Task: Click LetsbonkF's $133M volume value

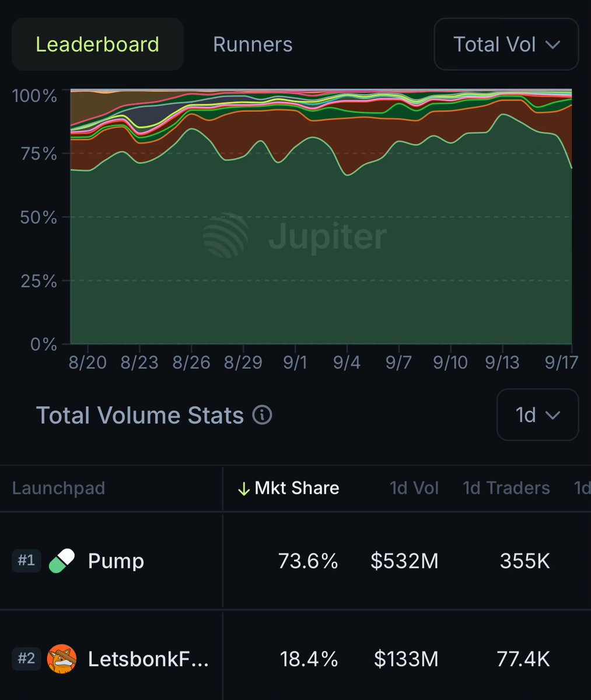Action: tap(406, 659)
